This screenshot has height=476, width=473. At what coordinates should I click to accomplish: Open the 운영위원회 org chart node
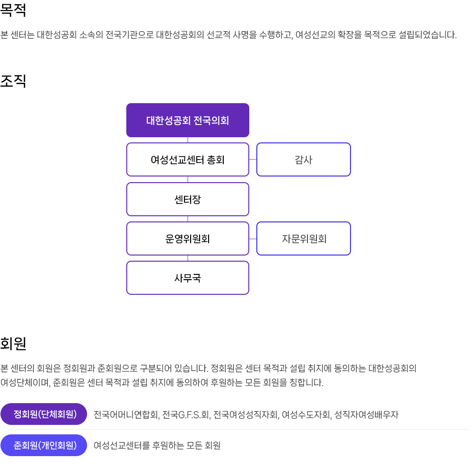tap(188, 238)
